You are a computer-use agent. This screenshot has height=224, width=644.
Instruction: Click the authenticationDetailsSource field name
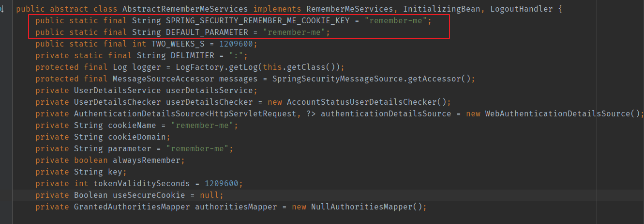pyautogui.click(x=386, y=114)
